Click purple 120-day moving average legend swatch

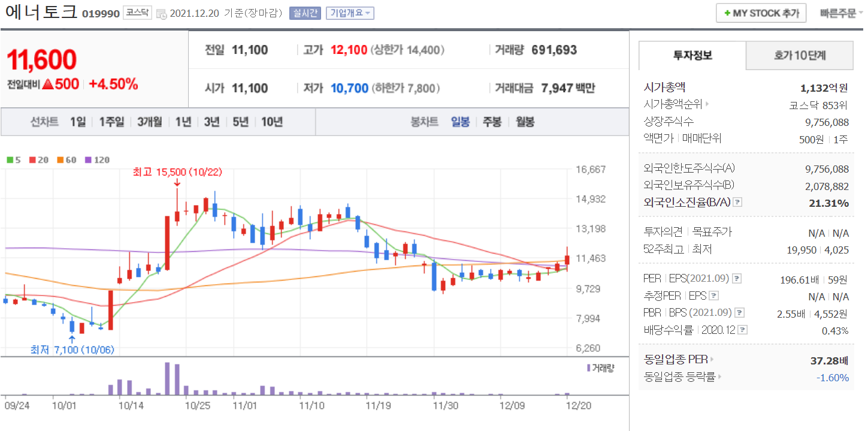89,160
